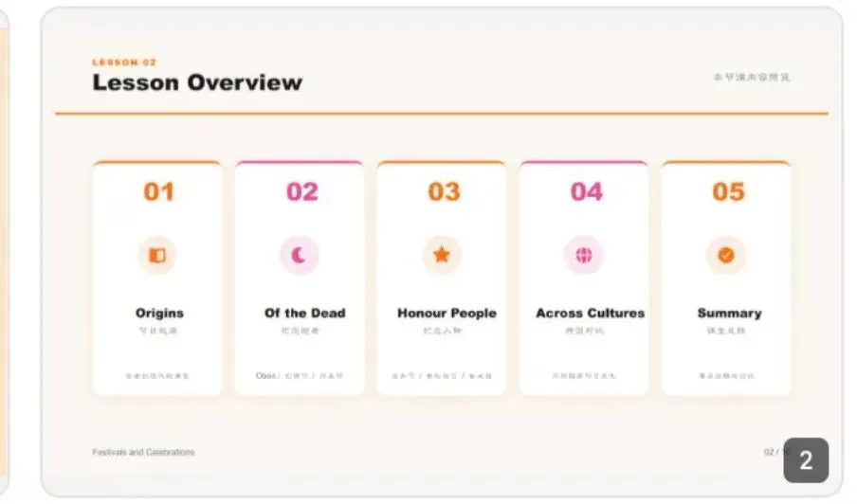This screenshot has width=857, height=504.
Task: Click the large 01 number
Action: pyautogui.click(x=159, y=191)
